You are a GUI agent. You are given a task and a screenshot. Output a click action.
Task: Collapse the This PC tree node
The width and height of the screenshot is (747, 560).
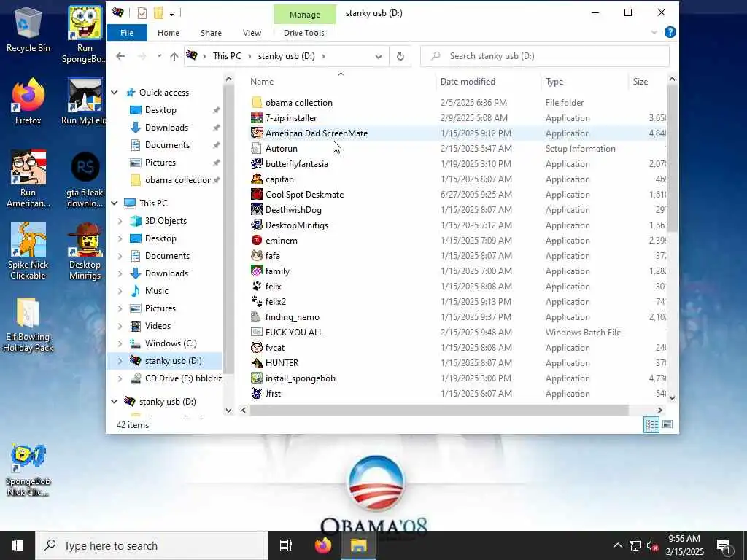pyautogui.click(x=115, y=203)
